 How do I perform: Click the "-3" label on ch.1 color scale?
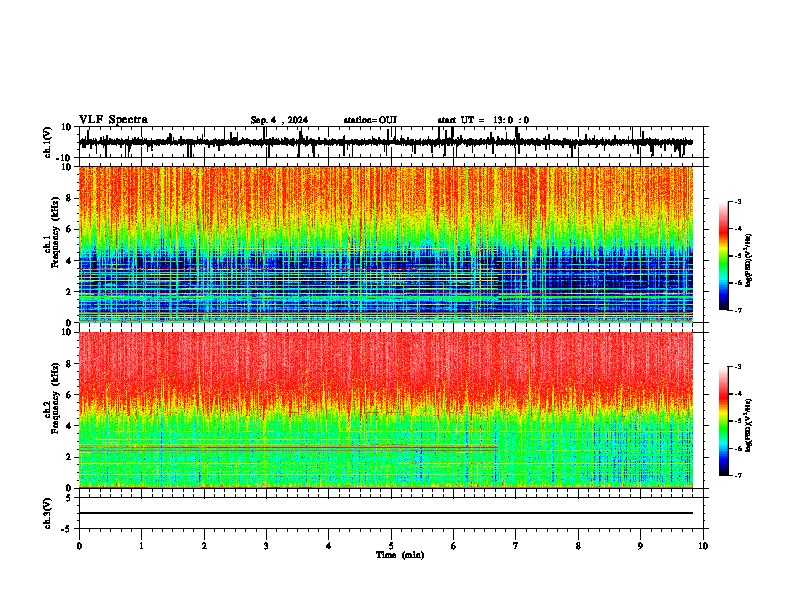pos(737,201)
